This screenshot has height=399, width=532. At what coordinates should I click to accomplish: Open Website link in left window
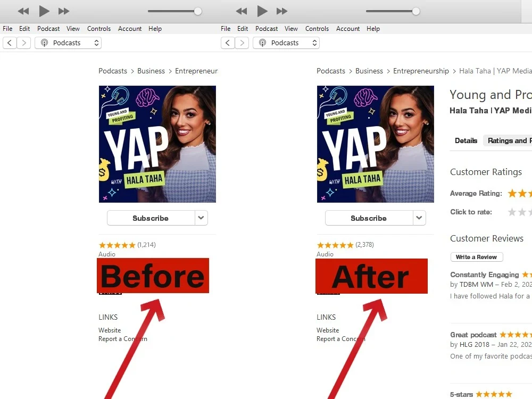pyautogui.click(x=110, y=330)
